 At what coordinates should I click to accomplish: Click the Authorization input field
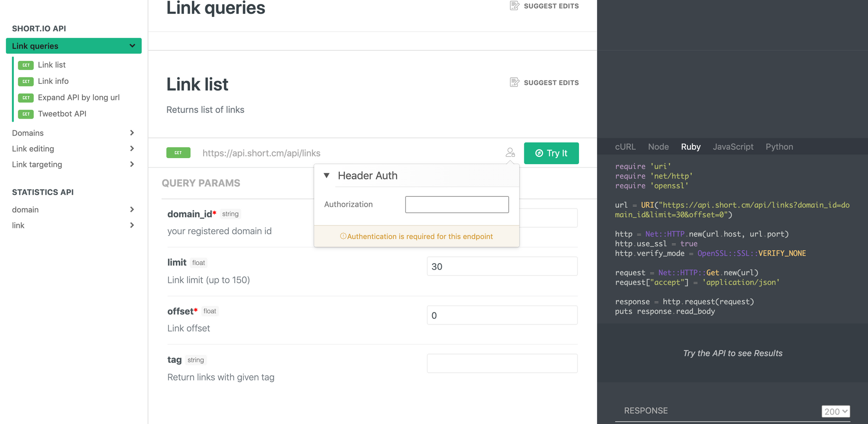[x=457, y=204]
